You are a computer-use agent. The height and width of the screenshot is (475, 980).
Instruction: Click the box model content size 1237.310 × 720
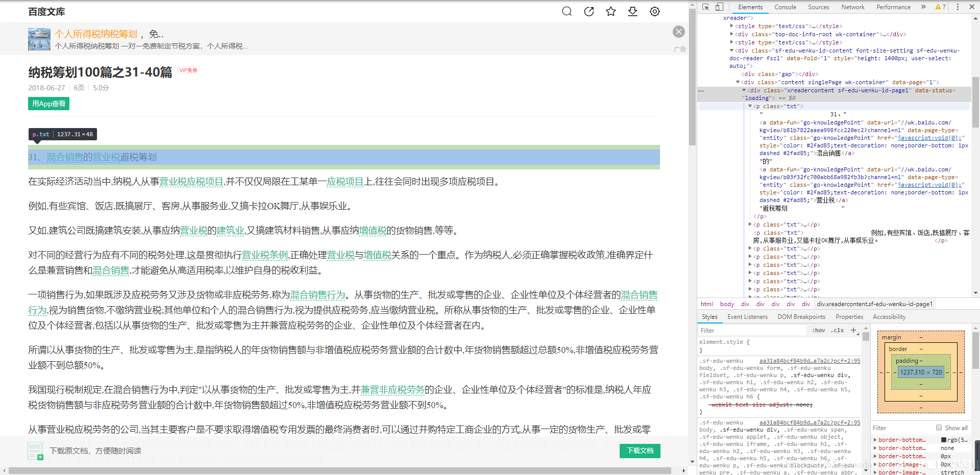pyautogui.click(x=921, y=372)
